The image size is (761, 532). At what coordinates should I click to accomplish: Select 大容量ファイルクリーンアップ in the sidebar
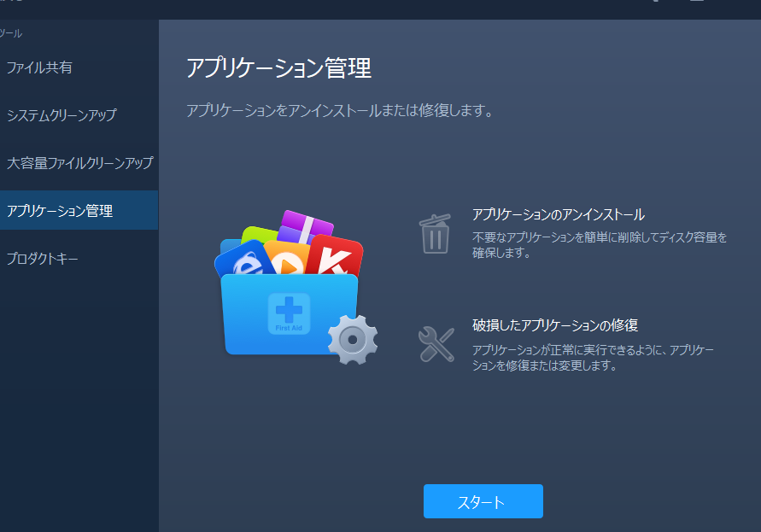pyautogui.click(x=79, y=162)
